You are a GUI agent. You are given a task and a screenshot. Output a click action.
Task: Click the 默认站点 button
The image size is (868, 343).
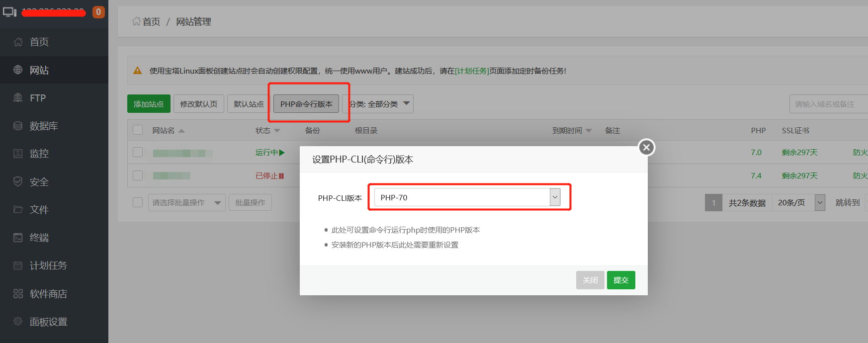249,104
